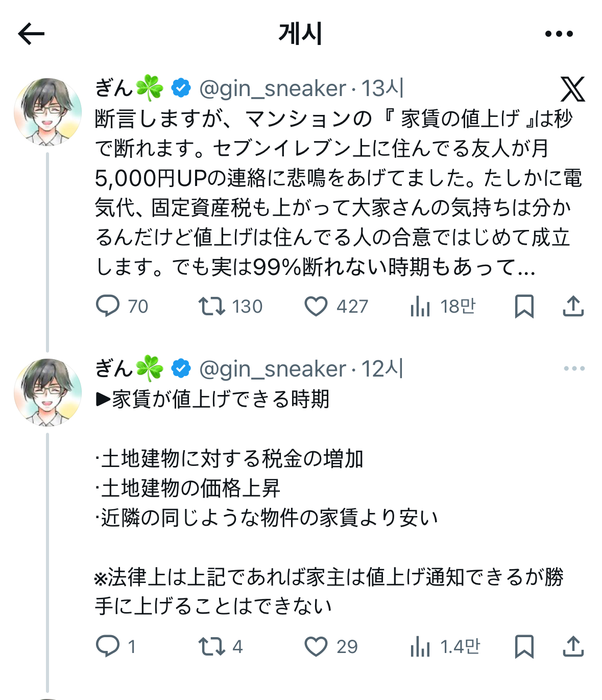The height and width of the screenshot is (700, 602).
Task: Open second post's author avatar
Action: (x=47, y=392)
